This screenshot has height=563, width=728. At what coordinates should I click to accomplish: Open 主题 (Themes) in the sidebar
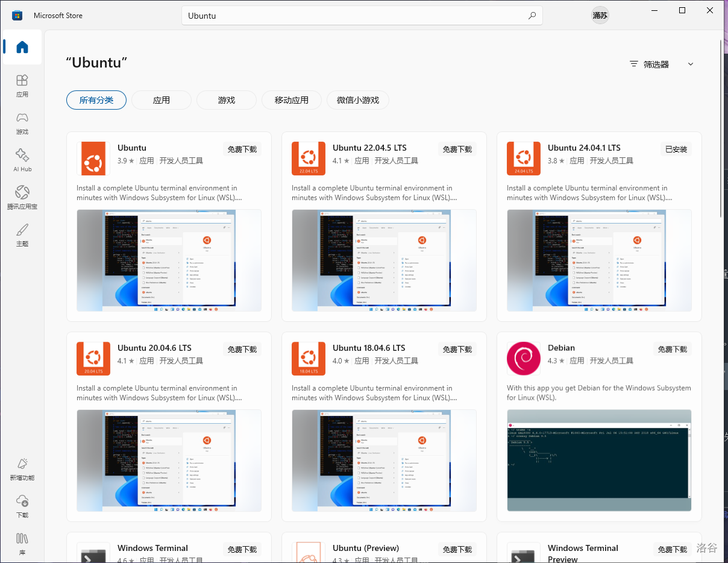pyautogui.click(x=22, y=234)
